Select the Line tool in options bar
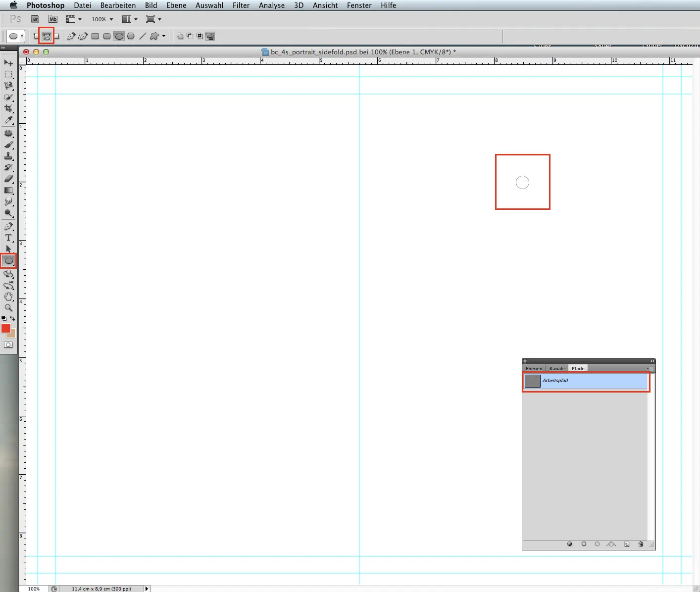The image size is (700, 592). (143, 36)
